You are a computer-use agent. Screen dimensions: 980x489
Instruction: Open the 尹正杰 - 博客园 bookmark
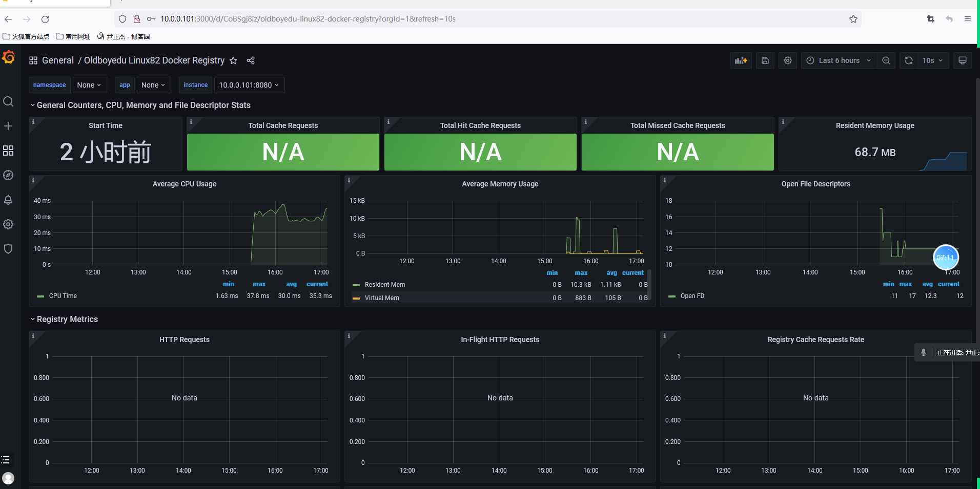[124, 36]
